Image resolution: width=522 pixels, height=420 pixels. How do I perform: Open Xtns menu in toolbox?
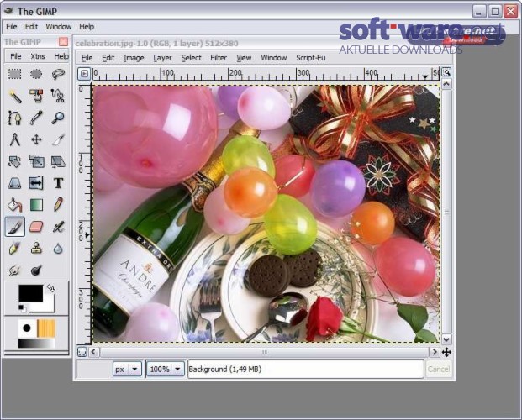(x=38, y=56)
